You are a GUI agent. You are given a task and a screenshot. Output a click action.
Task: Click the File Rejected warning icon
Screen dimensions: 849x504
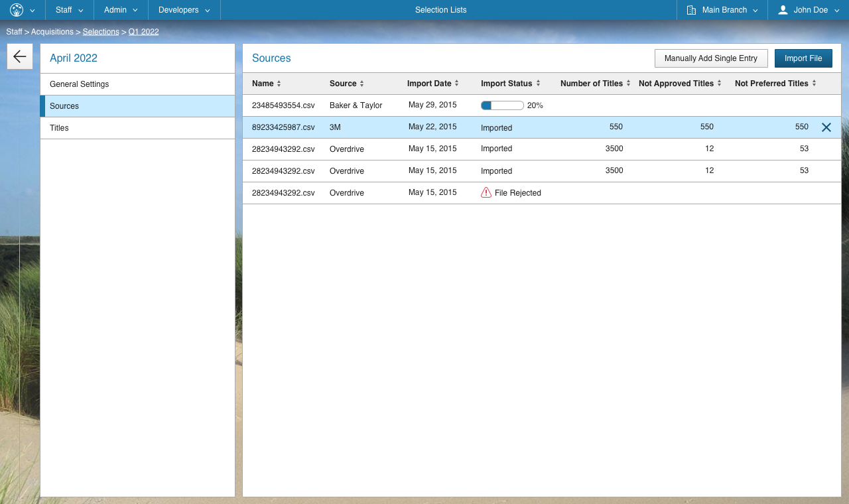486,192
